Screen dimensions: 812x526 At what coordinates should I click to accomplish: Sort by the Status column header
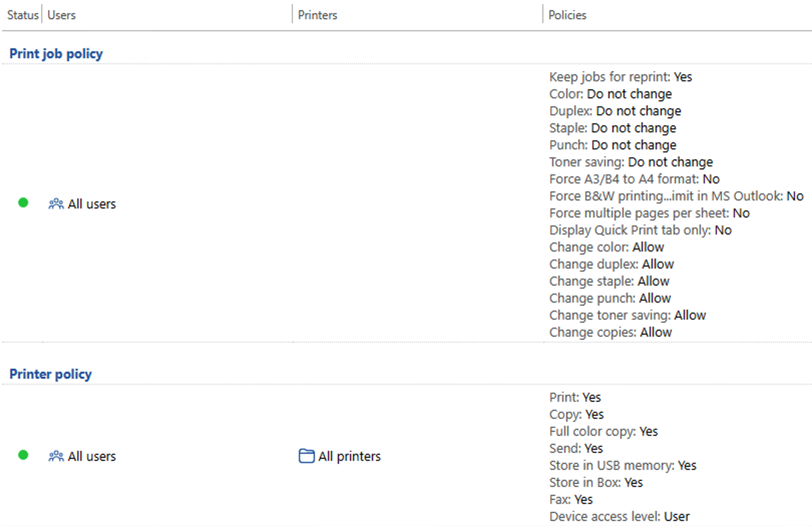[x=23, y=15]
